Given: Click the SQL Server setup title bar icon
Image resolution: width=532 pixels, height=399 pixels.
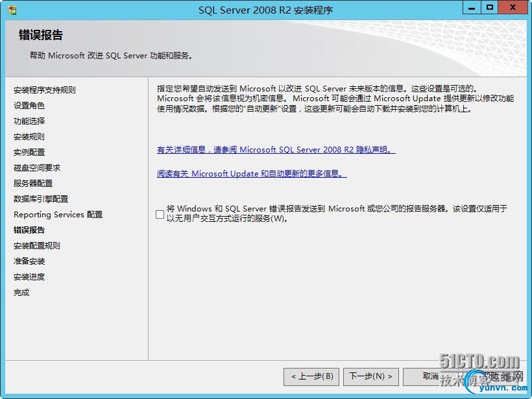Looking at the screenshot, I should tap(12, 10).
